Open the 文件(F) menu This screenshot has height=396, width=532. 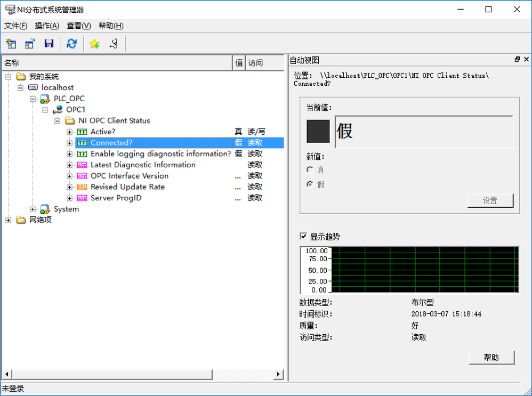coord(15,26)
